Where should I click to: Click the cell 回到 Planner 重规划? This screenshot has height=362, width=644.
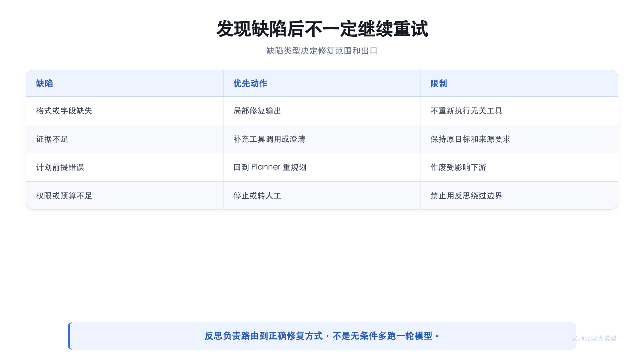(322, 167)
